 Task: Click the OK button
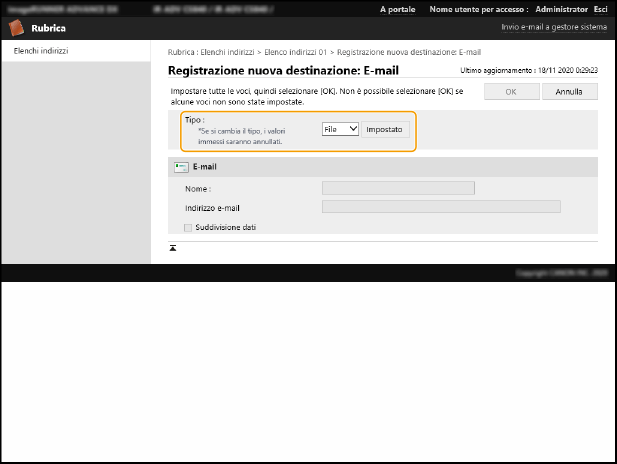pyautogui.click(x=510, y=92)
